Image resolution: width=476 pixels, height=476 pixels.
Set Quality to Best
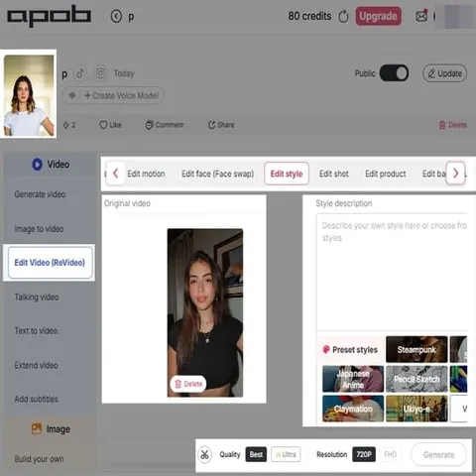[256, 454]
